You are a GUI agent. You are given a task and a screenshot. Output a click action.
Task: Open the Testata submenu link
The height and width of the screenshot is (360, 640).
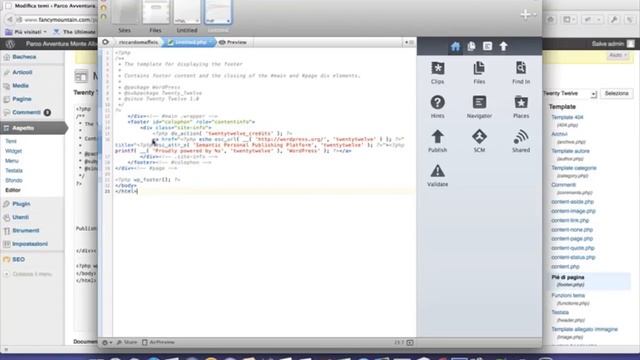click(x=14, y=171)
